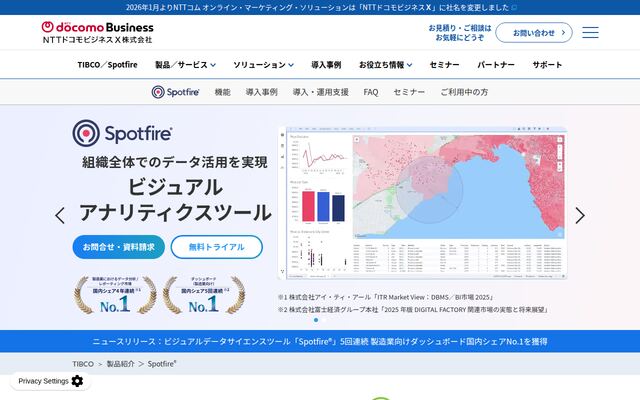Click the 無料トライアル button
The height and width of the screenshot is (400, 640).
coord(216,247)
